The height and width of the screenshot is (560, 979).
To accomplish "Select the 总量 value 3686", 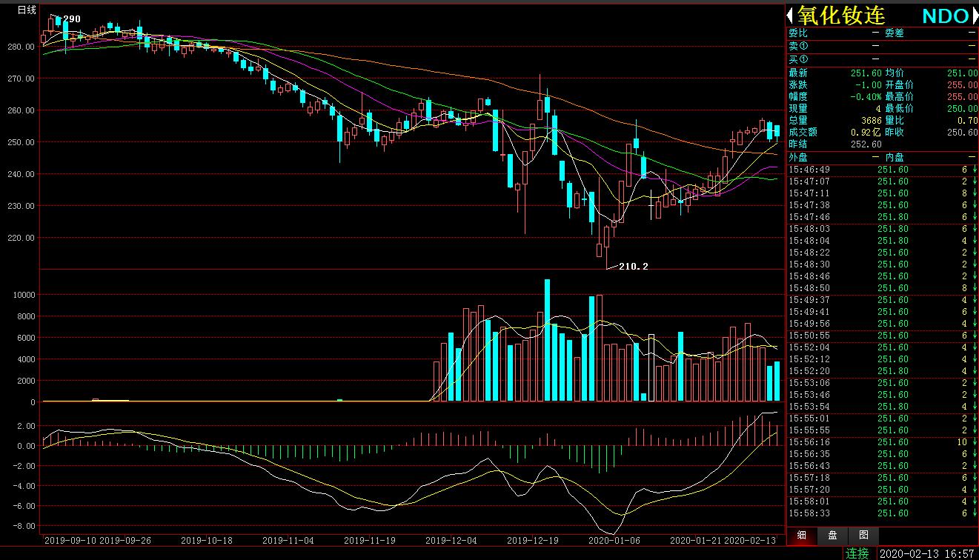I will point(871,121).
